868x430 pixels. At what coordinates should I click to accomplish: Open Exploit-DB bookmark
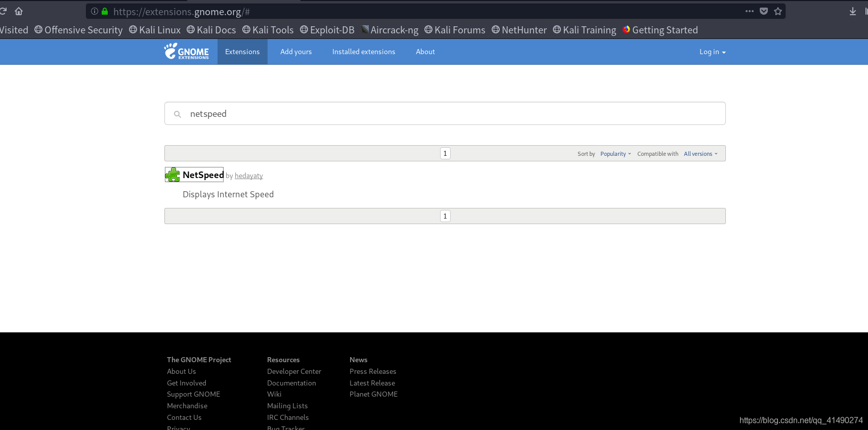coord(327,30)
